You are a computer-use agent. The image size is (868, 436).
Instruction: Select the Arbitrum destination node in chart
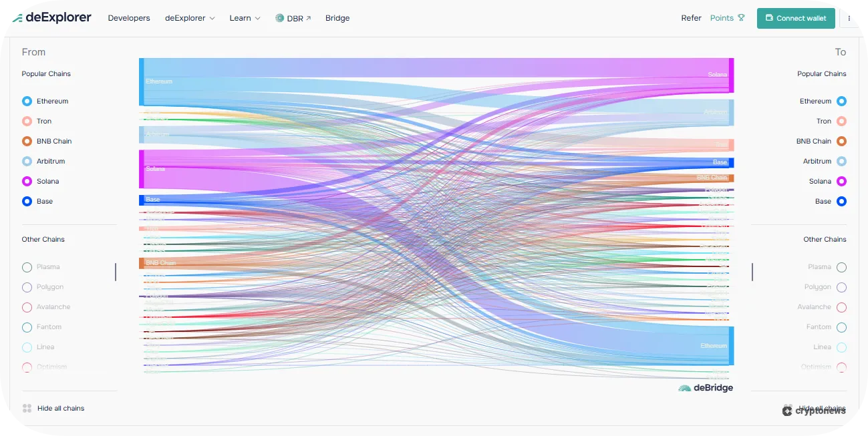[x=732, y=112]
